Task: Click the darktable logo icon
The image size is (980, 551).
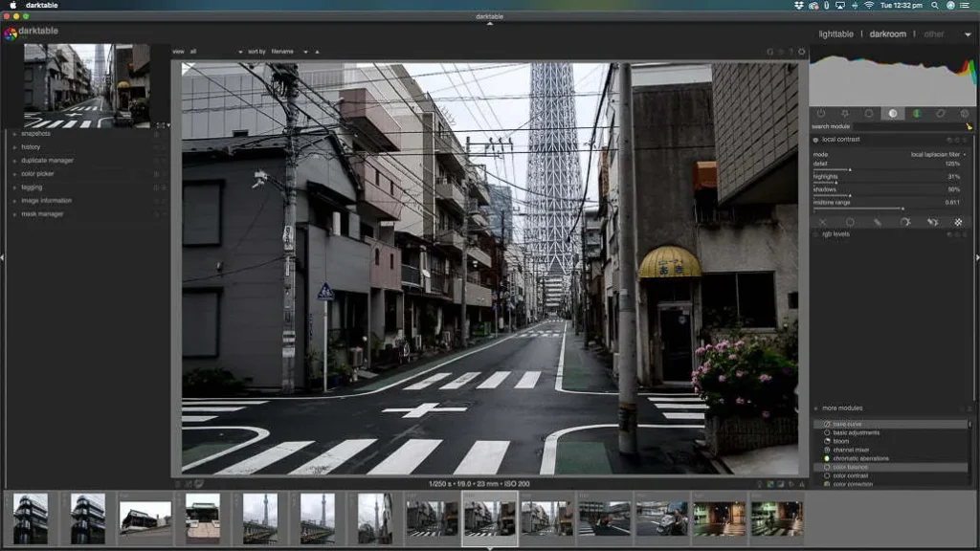Action: [10, 33]
